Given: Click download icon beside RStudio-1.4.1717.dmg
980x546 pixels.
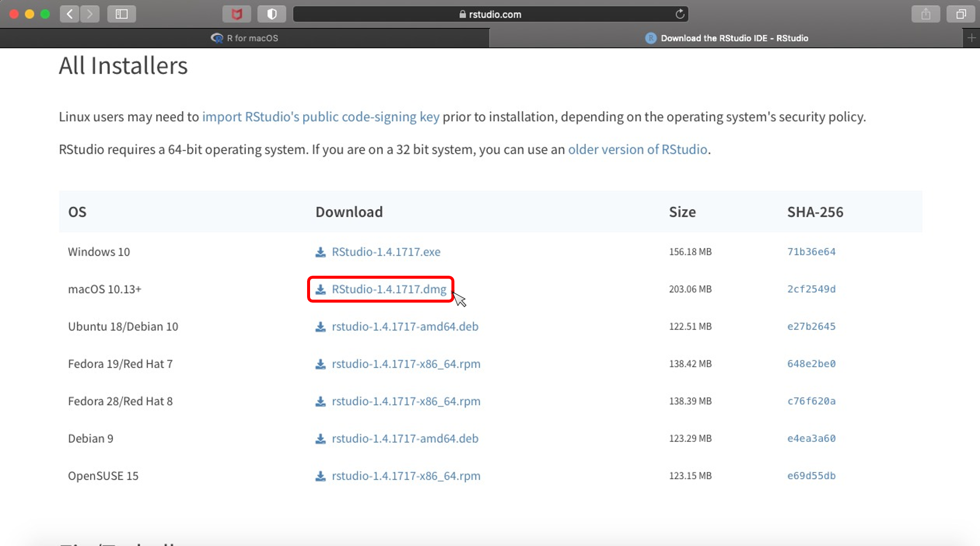Looking at the screenshot, I should (x=321, y=289).
